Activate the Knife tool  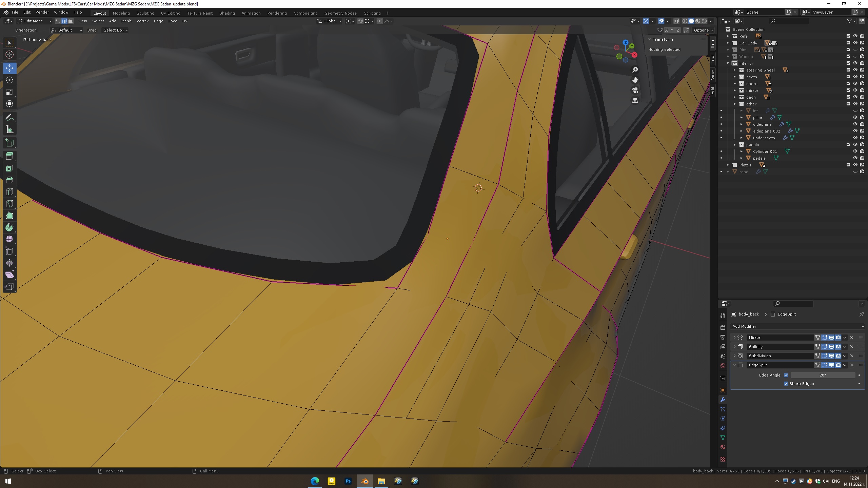(9, 204)
